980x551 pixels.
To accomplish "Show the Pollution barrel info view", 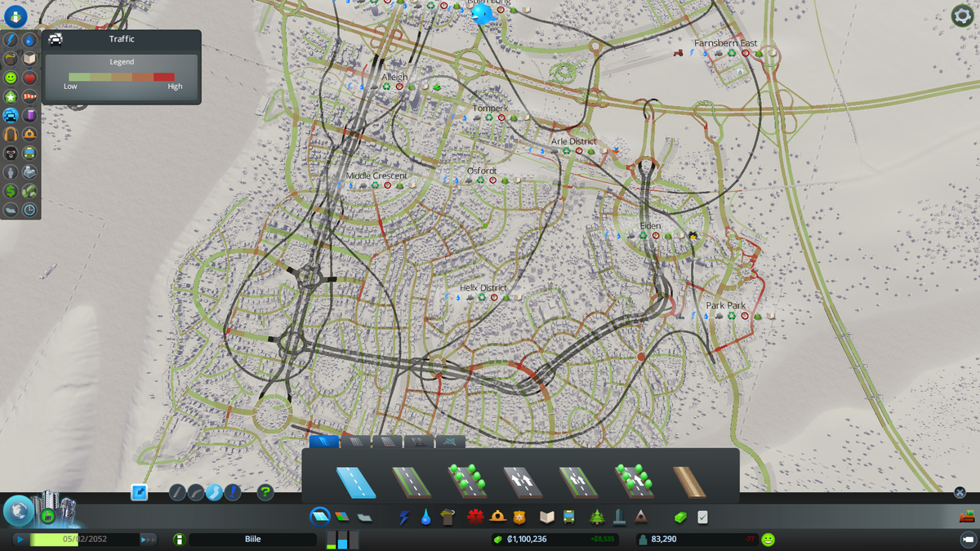I will [x=29, y=115].
